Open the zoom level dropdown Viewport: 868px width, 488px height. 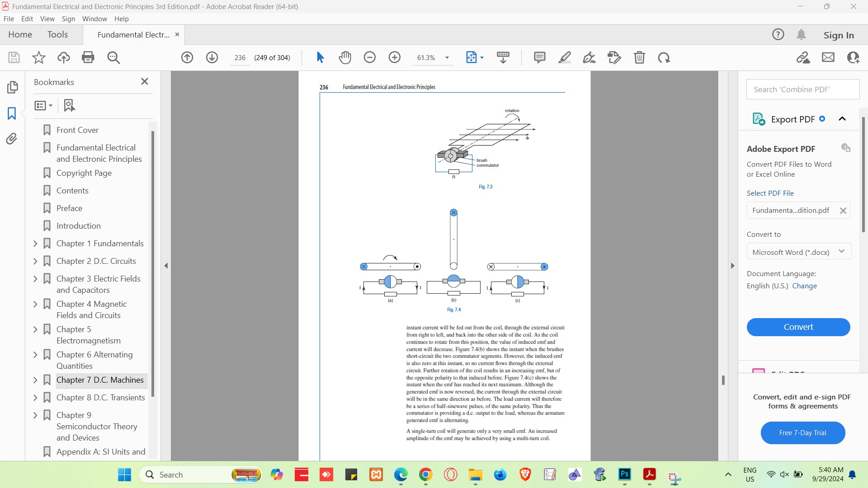pyautogui.click(x=447, y=58)
